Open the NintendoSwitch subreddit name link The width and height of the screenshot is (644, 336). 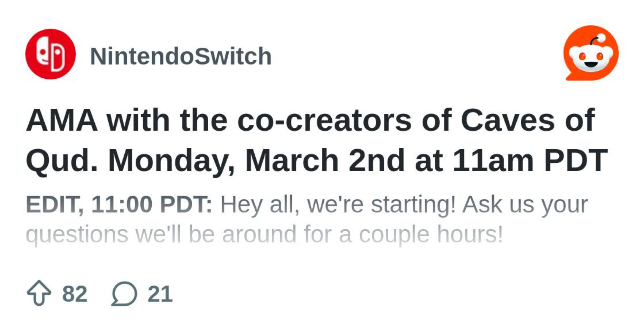pyautogui.click(x=181, y=56)
